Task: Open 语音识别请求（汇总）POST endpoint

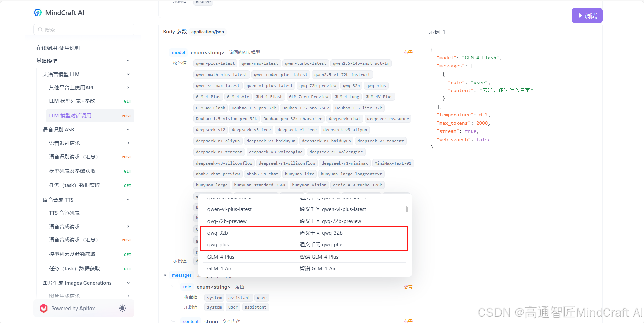Action: coord(90,157)
